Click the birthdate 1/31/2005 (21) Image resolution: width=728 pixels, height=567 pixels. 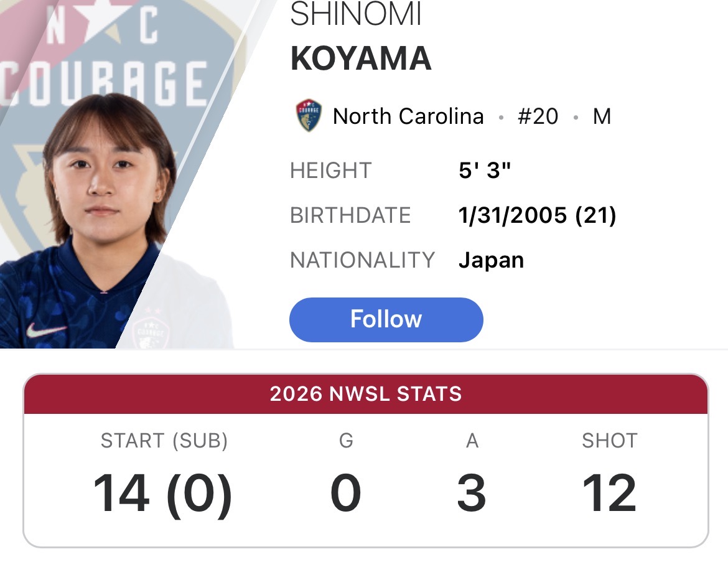click(x=537, y=215)
